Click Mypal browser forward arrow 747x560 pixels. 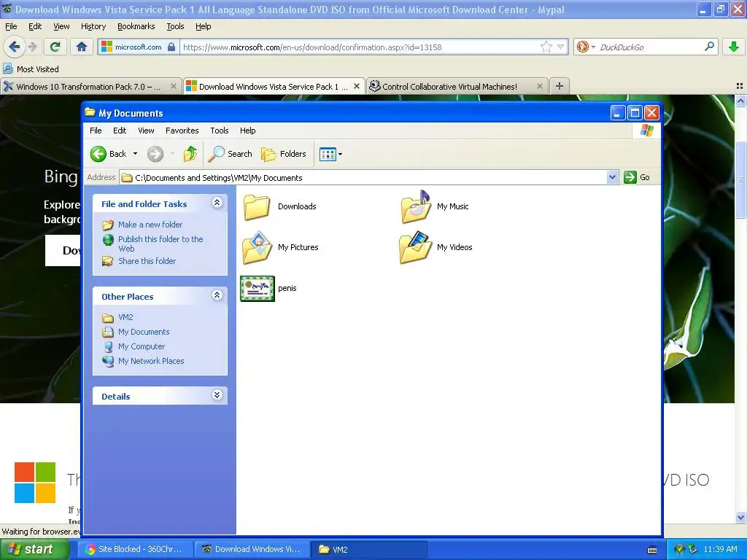coord(32,47)
